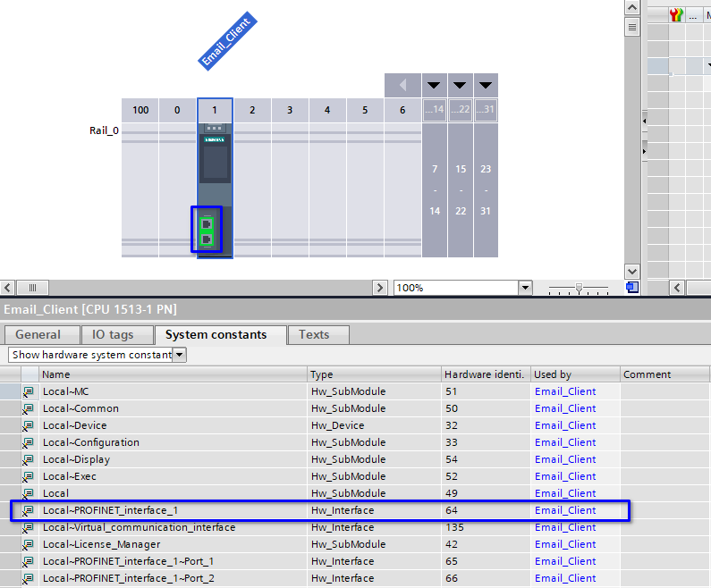
Task: Select rack slot header 6
Action: click(402, 110)
